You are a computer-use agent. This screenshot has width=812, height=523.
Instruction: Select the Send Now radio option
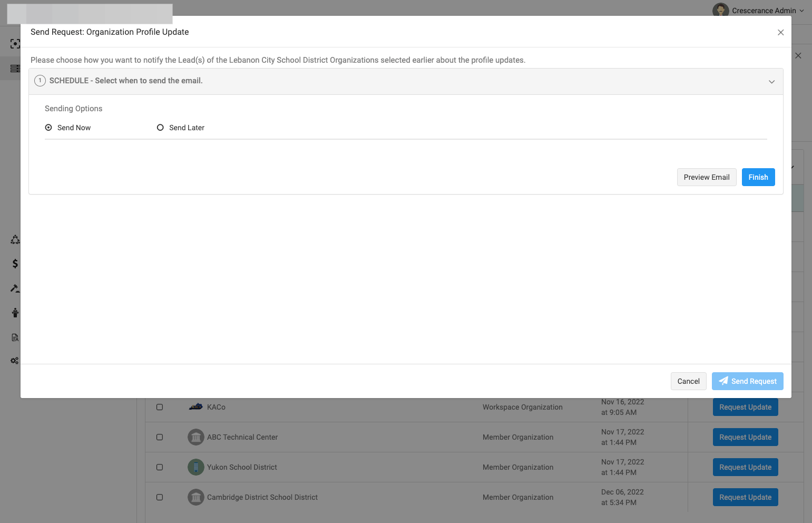(x=48, y=128)
